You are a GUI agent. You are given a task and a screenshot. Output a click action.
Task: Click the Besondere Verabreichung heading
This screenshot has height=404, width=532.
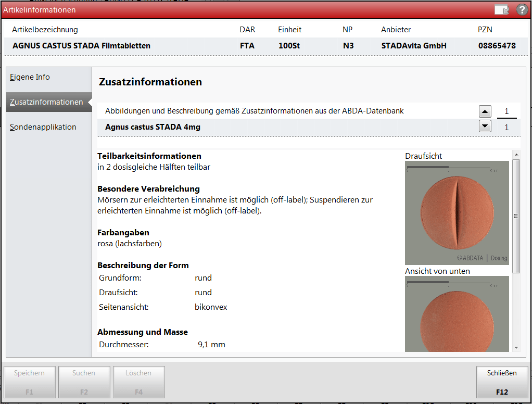pyautogui.click(x=148, y=188)
